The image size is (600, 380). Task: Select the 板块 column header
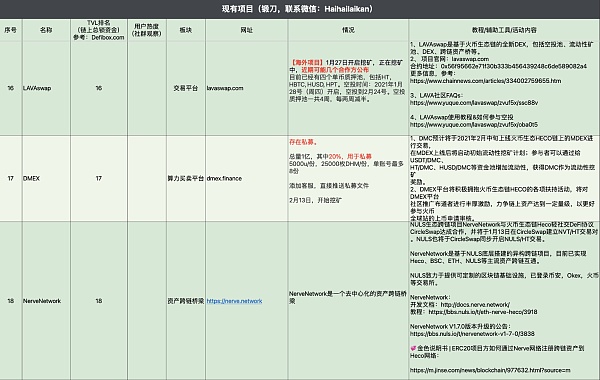coord(186,30)
